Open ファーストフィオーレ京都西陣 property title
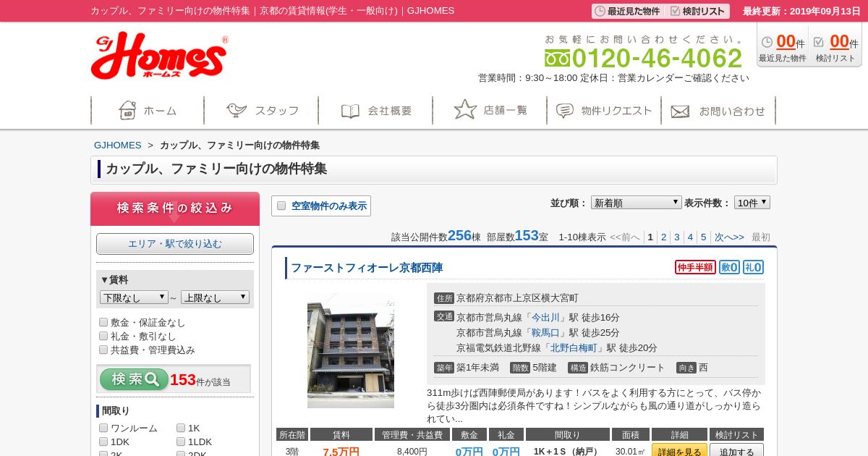This screenshot has height=456, width=868. [x=367, y=268]
